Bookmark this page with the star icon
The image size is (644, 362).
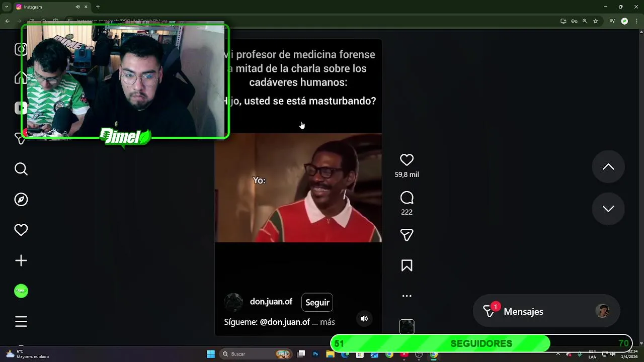pyautogui.click(x=596, y=21)
